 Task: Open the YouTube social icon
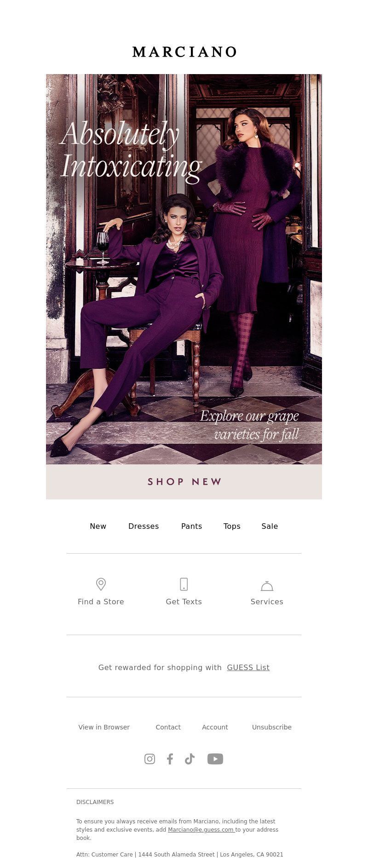tap(215, 759)
